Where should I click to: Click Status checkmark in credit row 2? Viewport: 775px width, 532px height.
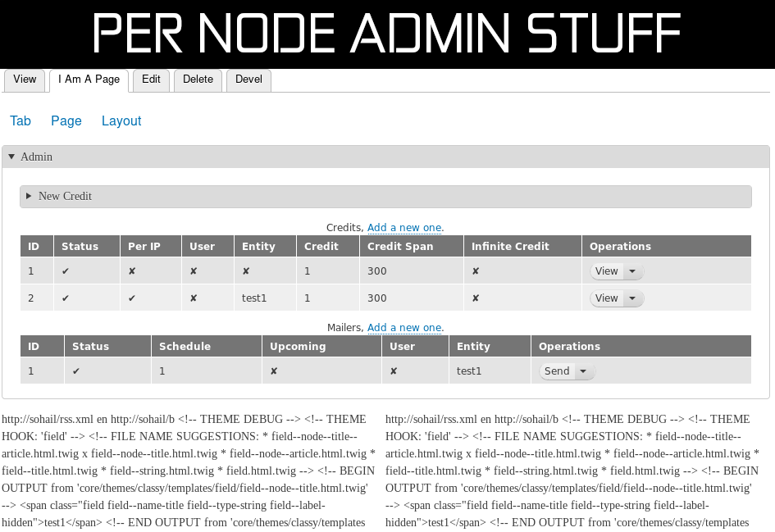(66, 298)
